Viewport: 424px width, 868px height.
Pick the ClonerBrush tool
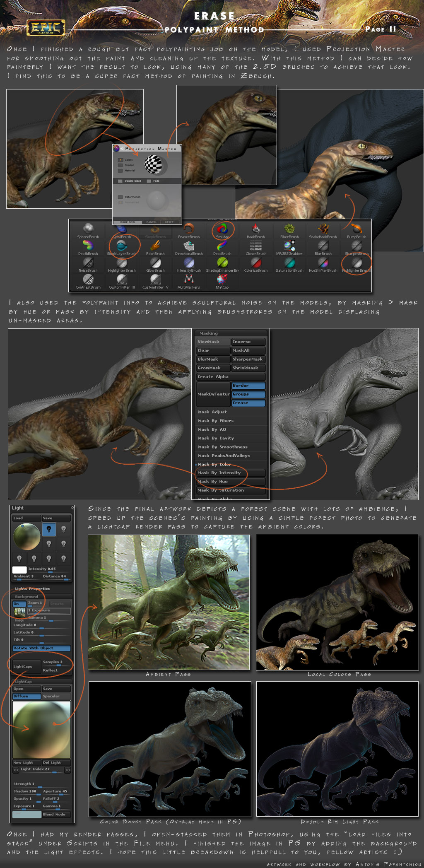(256, 248)
